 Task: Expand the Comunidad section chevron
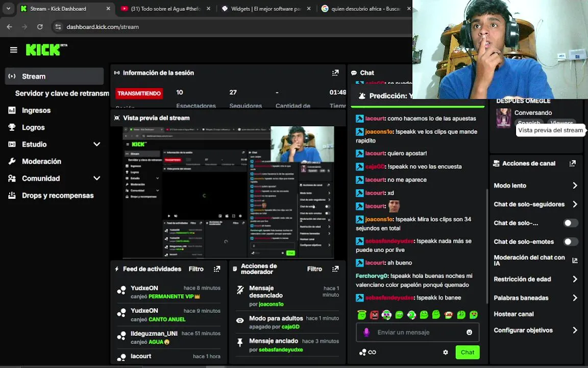click(x=97, y=178)
